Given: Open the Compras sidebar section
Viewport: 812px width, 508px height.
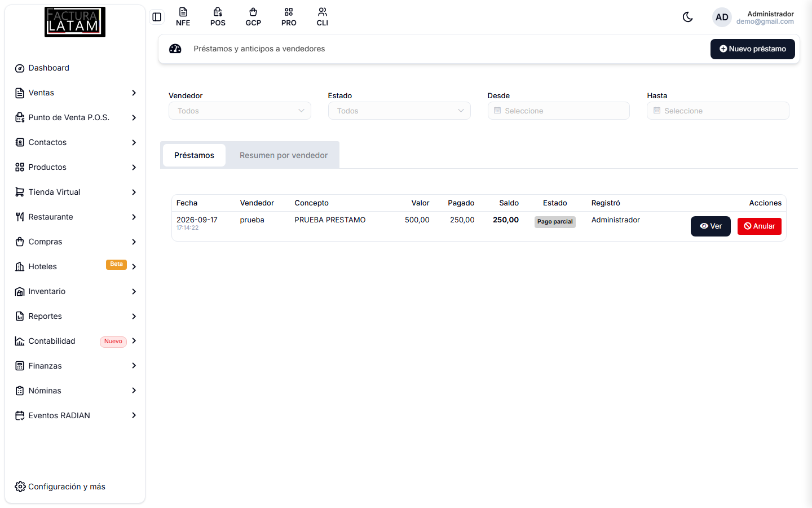Looking at the screenshot, I should (75, 242).
